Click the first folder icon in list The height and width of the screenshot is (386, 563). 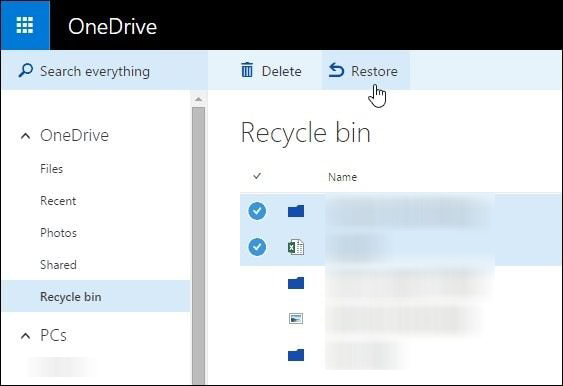pyautogui.click(x=296, y=211)
